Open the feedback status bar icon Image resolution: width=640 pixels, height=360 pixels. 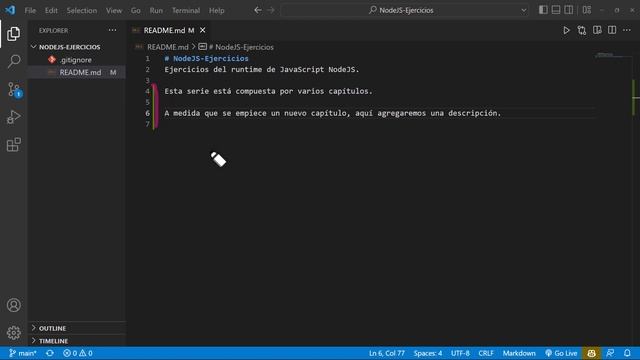click(x=610, y=353)
